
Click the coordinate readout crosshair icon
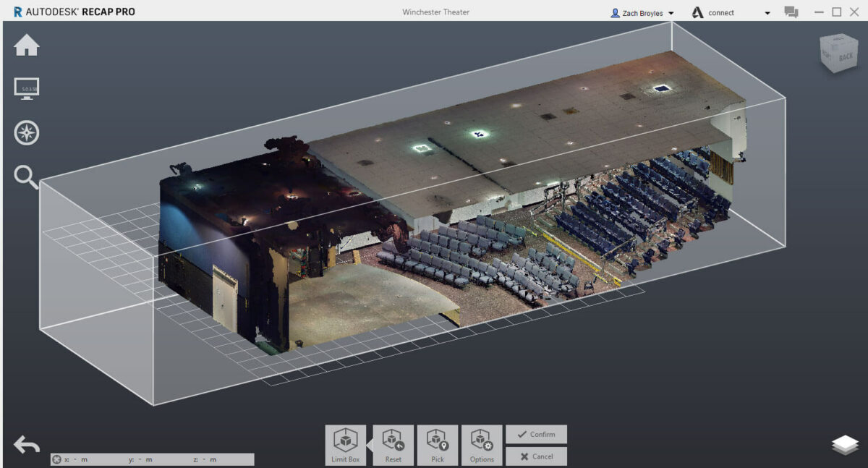[56, 459]
